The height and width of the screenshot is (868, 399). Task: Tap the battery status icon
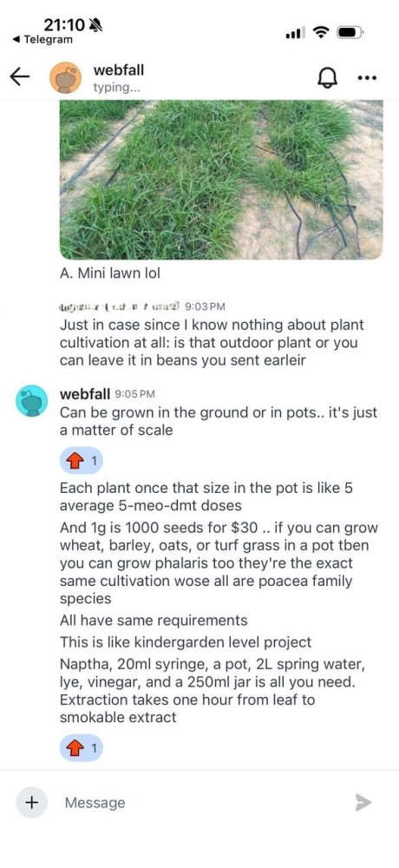[x=350, y=33]
